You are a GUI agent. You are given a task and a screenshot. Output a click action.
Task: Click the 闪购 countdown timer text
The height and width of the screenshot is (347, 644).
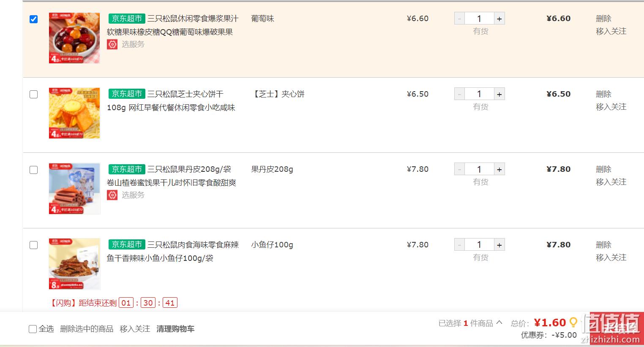(x=113, y=303)
